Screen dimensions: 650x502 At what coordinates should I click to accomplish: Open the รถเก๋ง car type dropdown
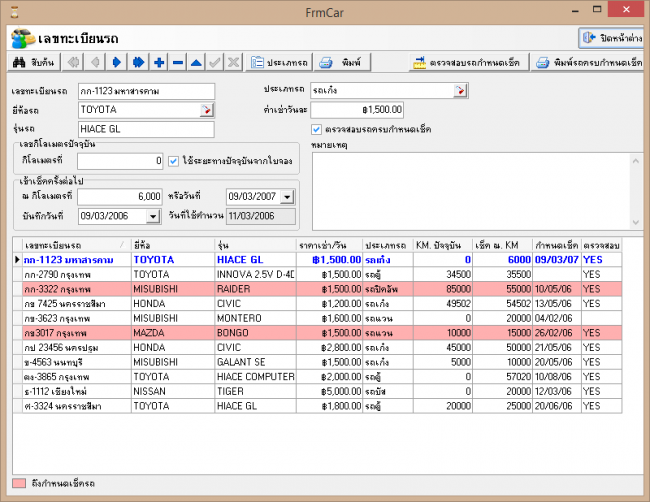[460, 90]
